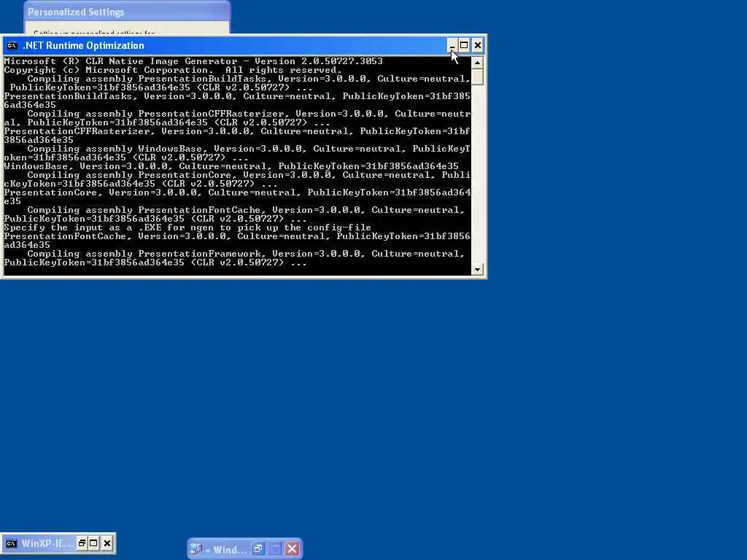Restore the minimized WinXP-IE console window
747x560 pixels.
[82, 543]
